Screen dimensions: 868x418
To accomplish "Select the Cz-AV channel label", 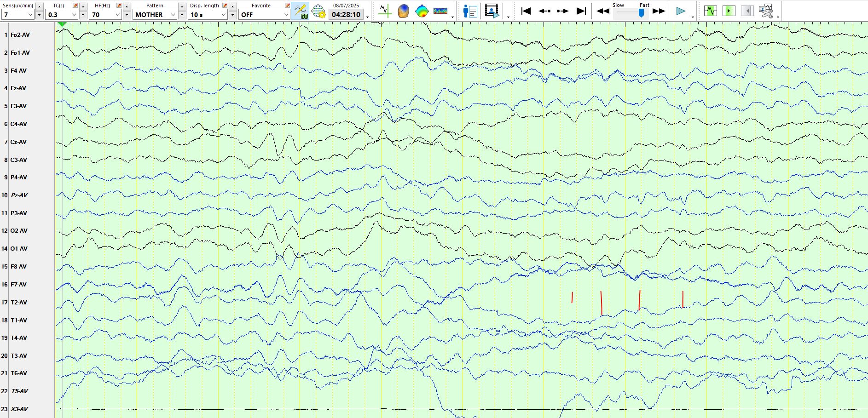I will [18, 142].
